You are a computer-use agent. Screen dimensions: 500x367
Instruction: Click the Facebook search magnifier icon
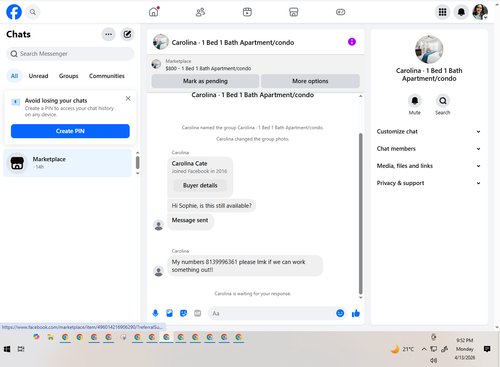point(33,12)
